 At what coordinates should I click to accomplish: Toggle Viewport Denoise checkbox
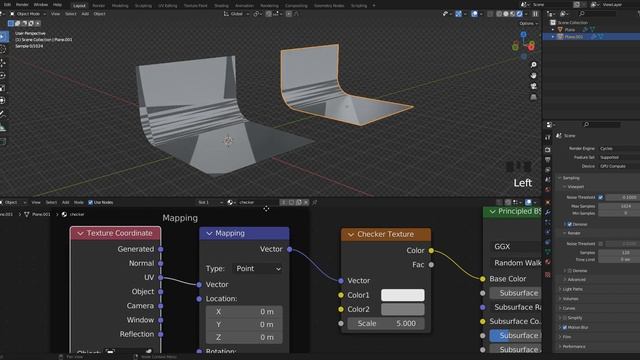click(569, 224)
